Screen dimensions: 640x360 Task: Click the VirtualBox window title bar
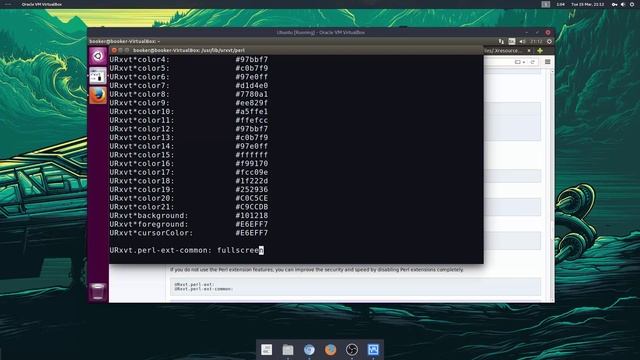tap(320, 32)
